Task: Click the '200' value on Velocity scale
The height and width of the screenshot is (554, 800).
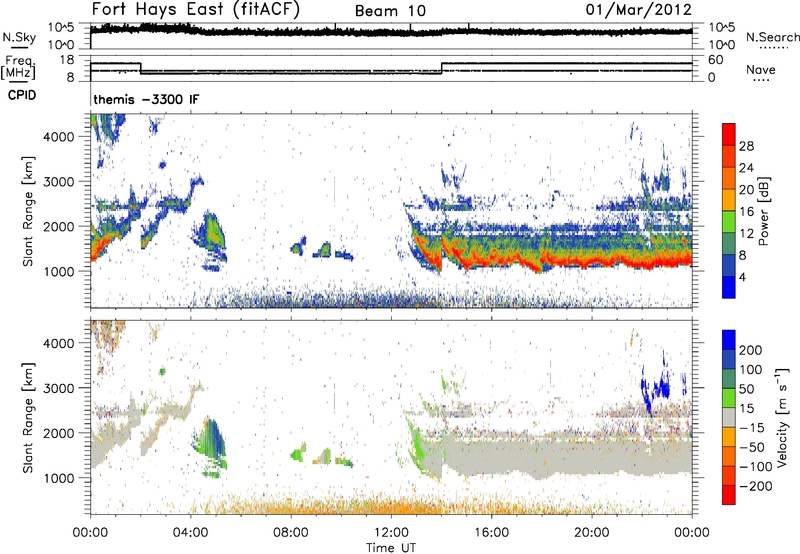Action: [x=750, y=350]
